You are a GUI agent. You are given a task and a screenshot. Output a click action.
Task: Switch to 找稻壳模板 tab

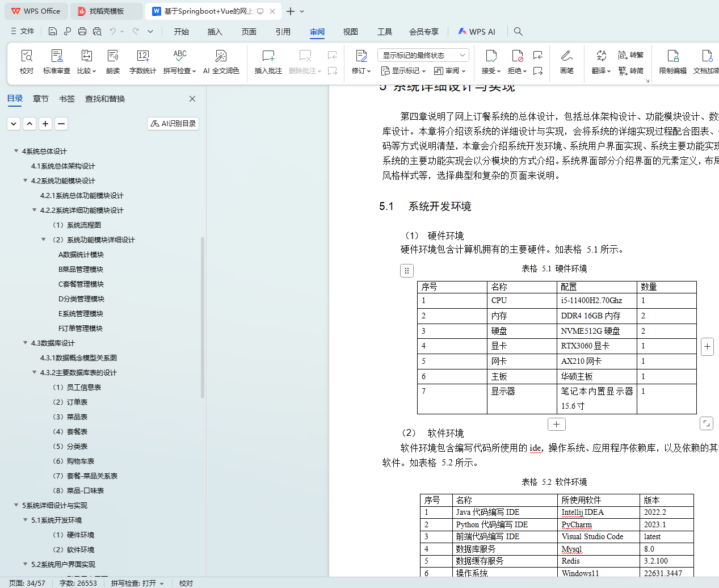point(106,11)
